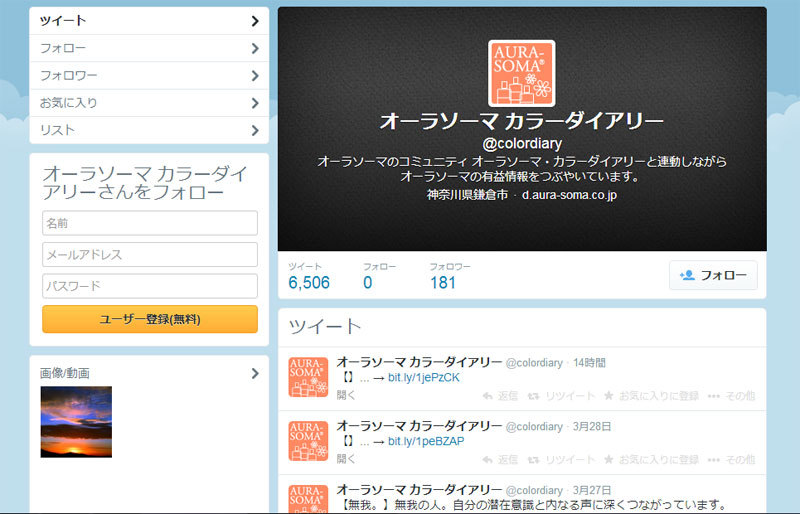Open the sunset photo thumbnail
The width and height of the screenshot is (800, 514).
[x=76, y=422]
